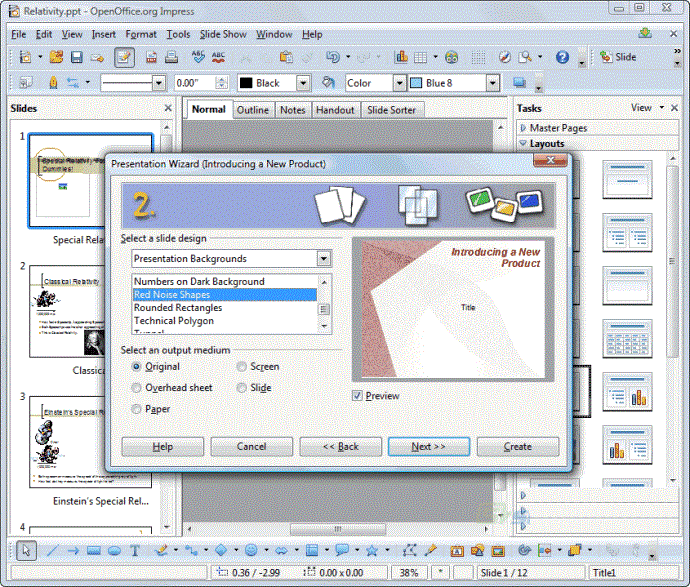Click the Spellcheck ABC icon

[x=198, y=57]
